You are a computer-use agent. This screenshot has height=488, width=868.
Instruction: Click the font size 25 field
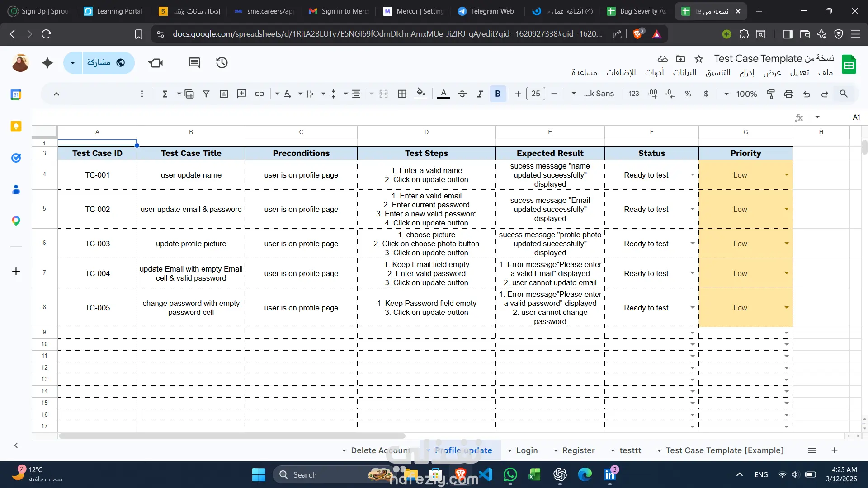pyautogui.click(x=536, y=94)
